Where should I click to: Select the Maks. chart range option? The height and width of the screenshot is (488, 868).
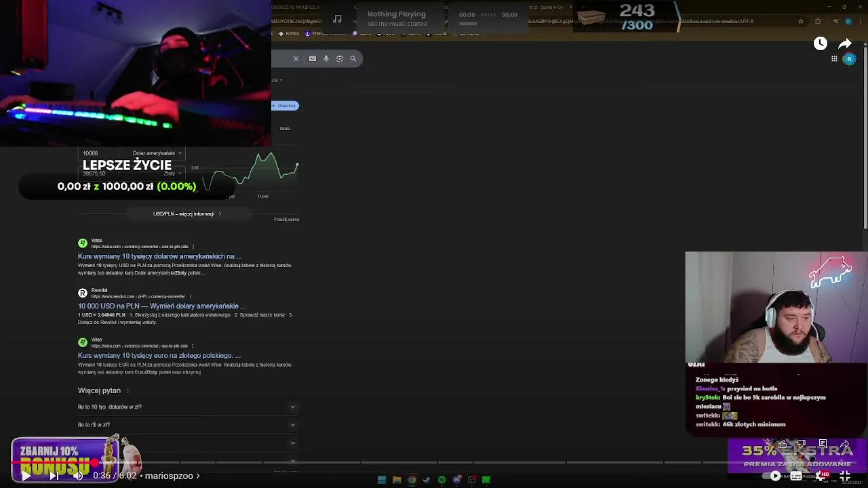click(285, 128)
